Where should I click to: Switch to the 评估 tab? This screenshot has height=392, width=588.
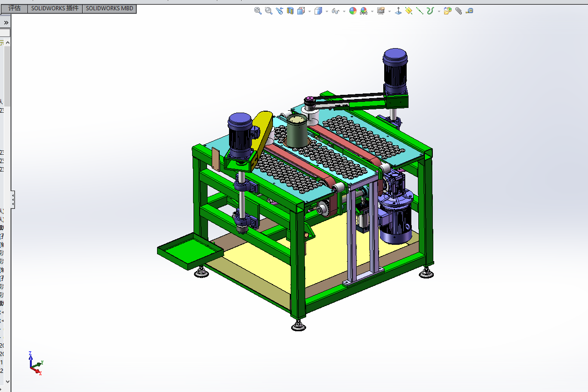click(x=14, y=8)
